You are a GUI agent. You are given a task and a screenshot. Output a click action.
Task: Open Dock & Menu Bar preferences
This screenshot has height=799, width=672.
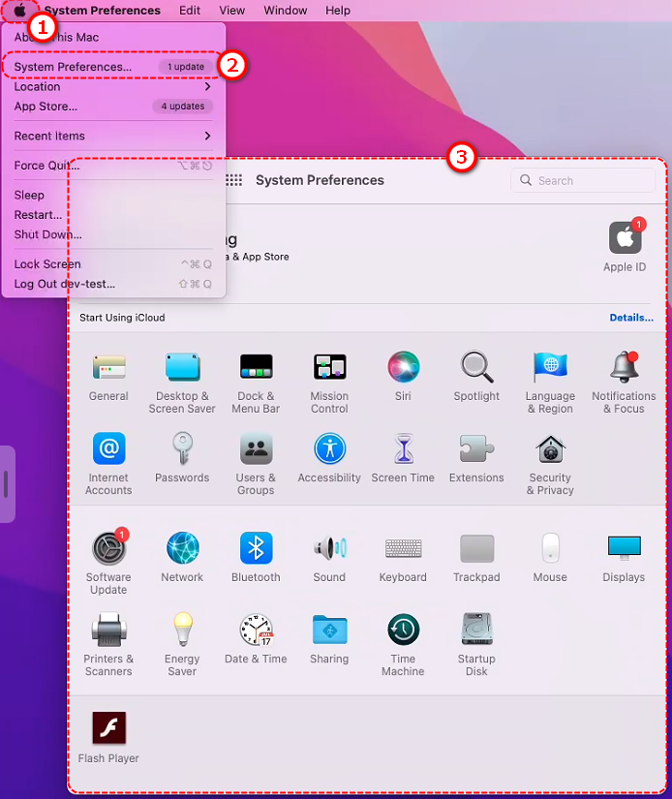pos(256,383)
